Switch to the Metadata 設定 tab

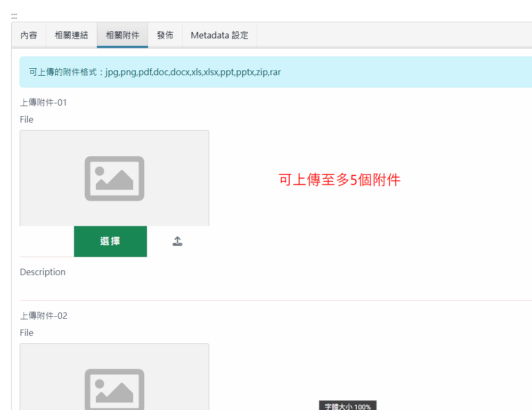point(219,35)
